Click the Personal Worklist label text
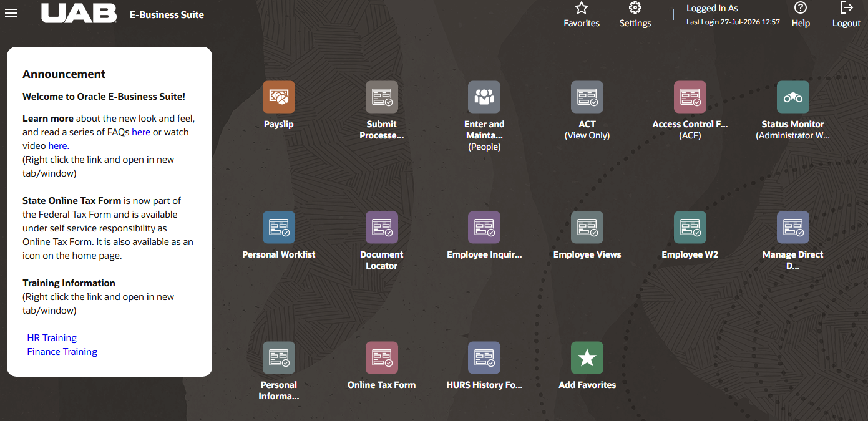The width and height of the screenshot is (868, 421). [279, 254]
